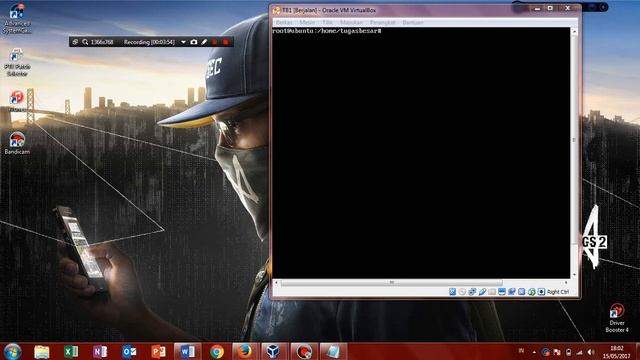Click the horizontal scrollbar right arrow in VirtualBox
This screenshot has height=360, width=640.
click(566, 282)
